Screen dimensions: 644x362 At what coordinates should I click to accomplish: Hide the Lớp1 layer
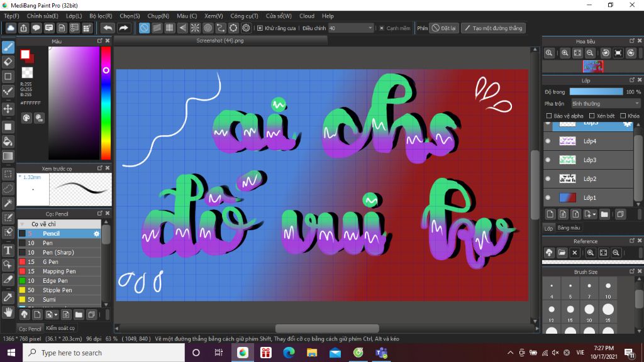[548, 198]
